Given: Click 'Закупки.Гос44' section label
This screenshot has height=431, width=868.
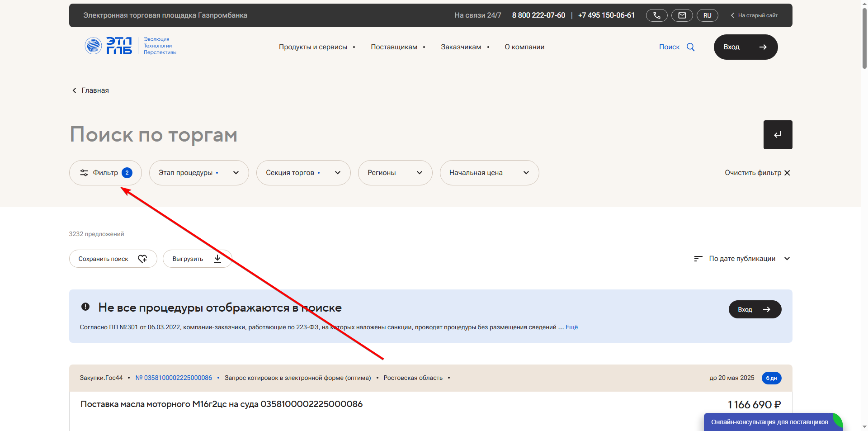Looking at the screenshot, I should click(x=101, y=378).
